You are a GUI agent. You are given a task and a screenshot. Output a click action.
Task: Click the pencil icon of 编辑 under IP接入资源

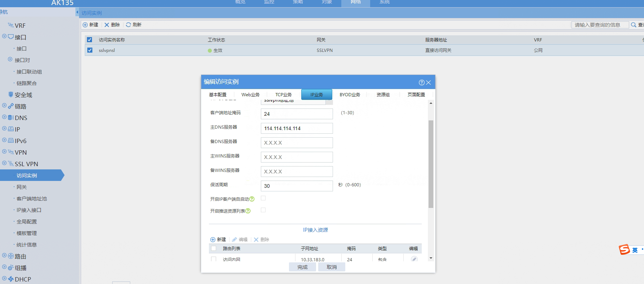235,240
